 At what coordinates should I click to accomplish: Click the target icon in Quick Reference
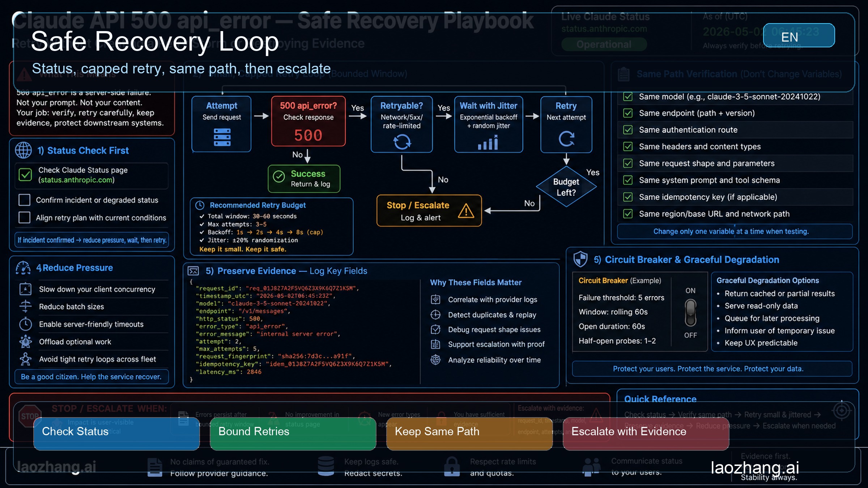[841, 411]
